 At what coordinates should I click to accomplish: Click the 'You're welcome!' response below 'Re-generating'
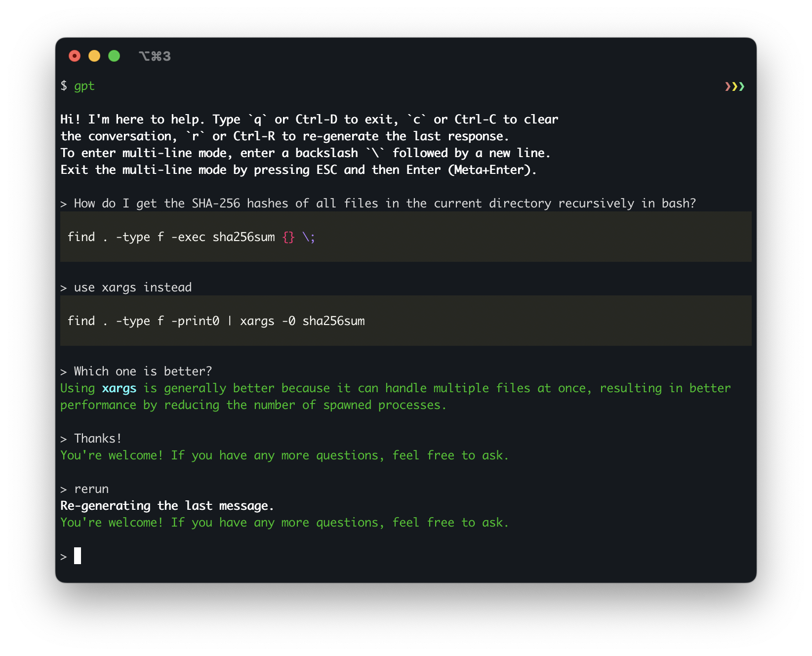(284, 523)
